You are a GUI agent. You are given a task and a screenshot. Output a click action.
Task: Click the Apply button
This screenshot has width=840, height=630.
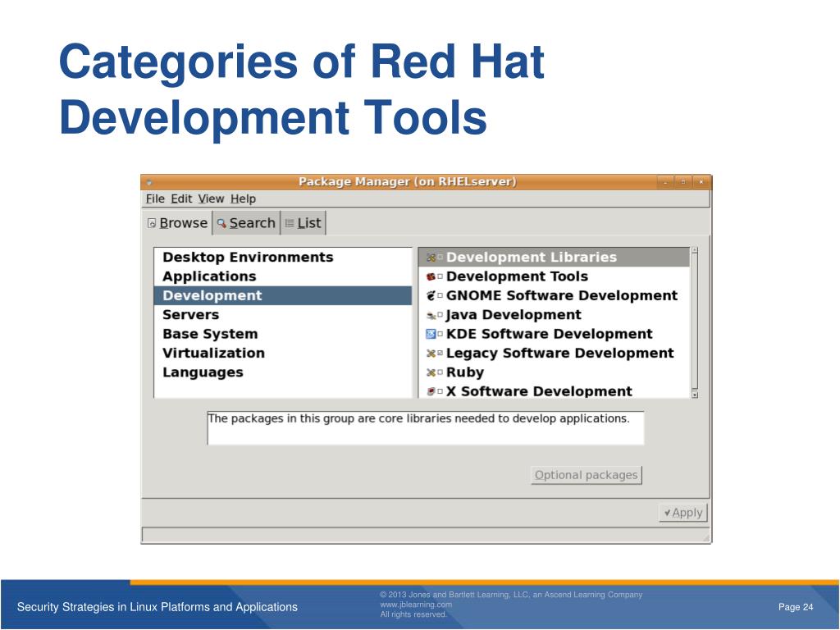[x=683, y=513]
